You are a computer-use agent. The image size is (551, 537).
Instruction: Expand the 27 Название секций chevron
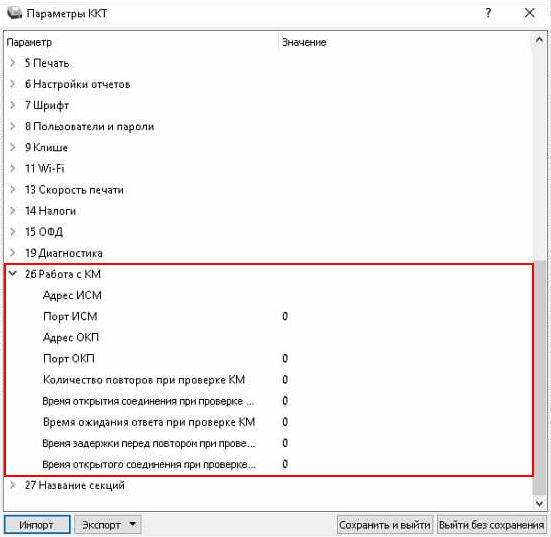13,485
